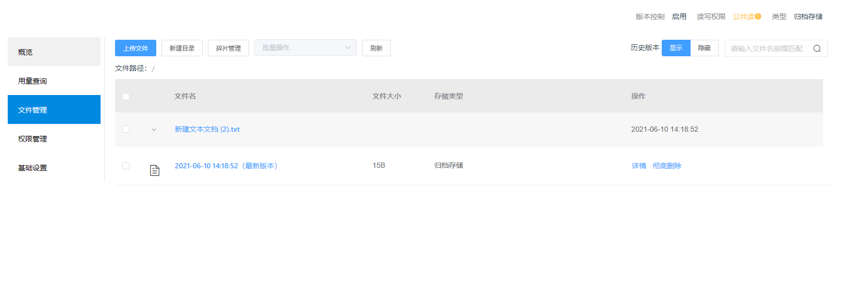Viewport: 868px width, 300px height.
Task: Collapse the 新建文本文档 (2).txt version list chevron
Action: coord(154,130)
